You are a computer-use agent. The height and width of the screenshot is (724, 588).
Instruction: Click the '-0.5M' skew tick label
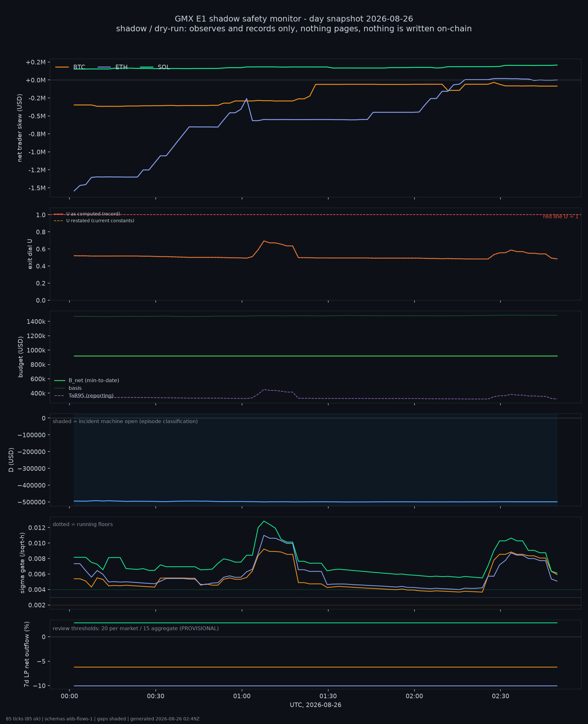pyautogui.click(x=37, y=116)
